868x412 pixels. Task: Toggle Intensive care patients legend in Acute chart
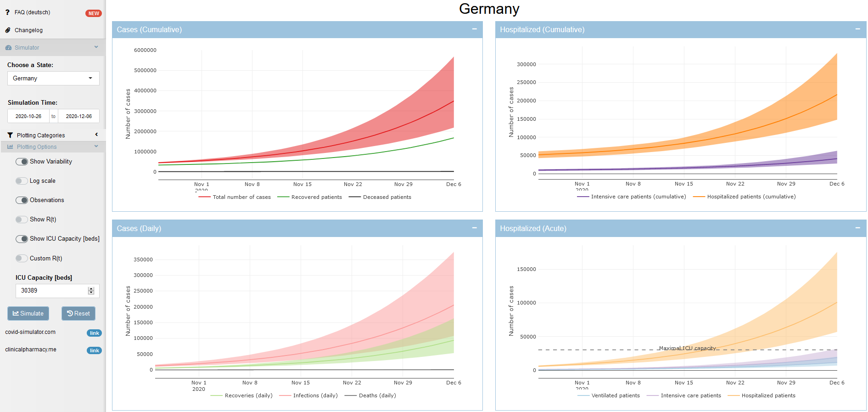click(x=684, y=395)
